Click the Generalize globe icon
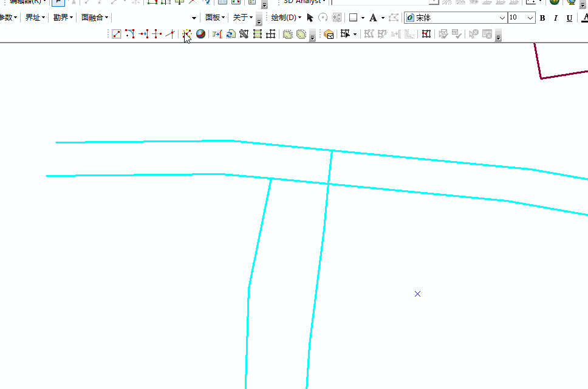 [200, 35]
